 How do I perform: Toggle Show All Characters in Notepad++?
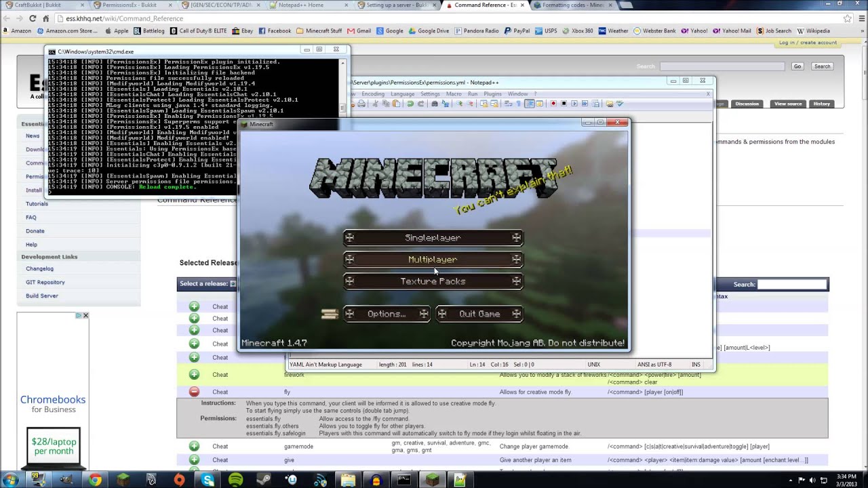(519, 104)
